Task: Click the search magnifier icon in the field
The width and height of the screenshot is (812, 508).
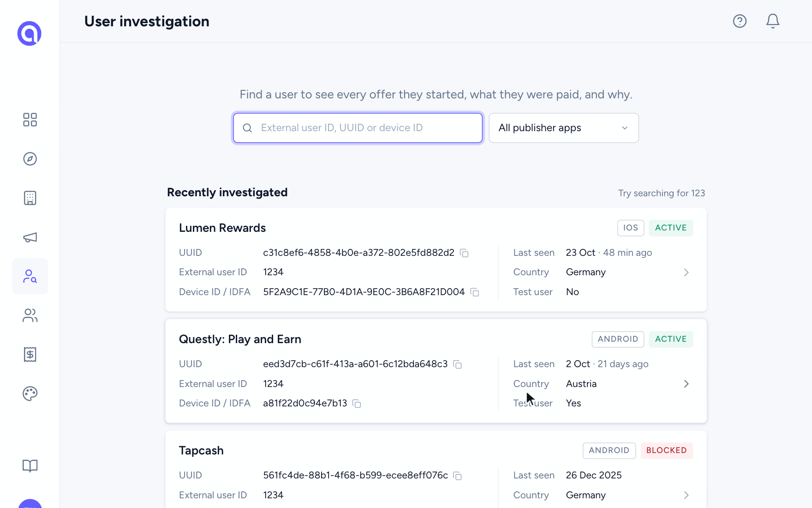Action: coord(247,128)
